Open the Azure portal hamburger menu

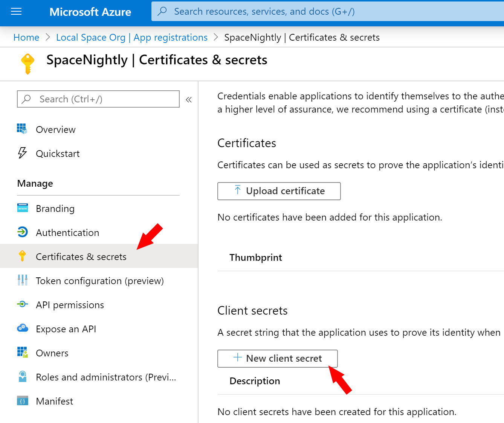[x=16, y=11]
